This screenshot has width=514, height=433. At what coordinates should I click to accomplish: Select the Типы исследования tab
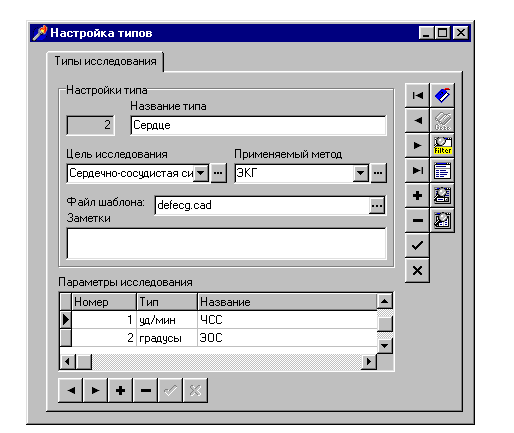click(105, 61)
